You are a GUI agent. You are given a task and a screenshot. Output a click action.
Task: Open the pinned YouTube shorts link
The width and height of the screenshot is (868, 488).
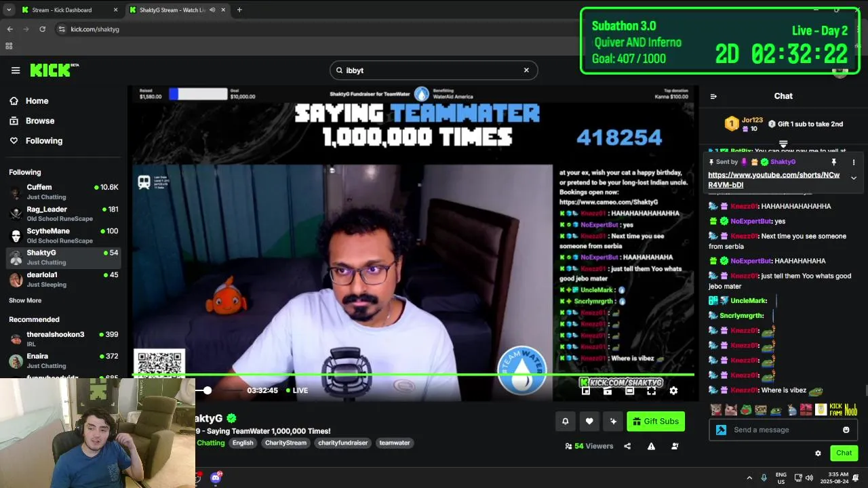774,180
